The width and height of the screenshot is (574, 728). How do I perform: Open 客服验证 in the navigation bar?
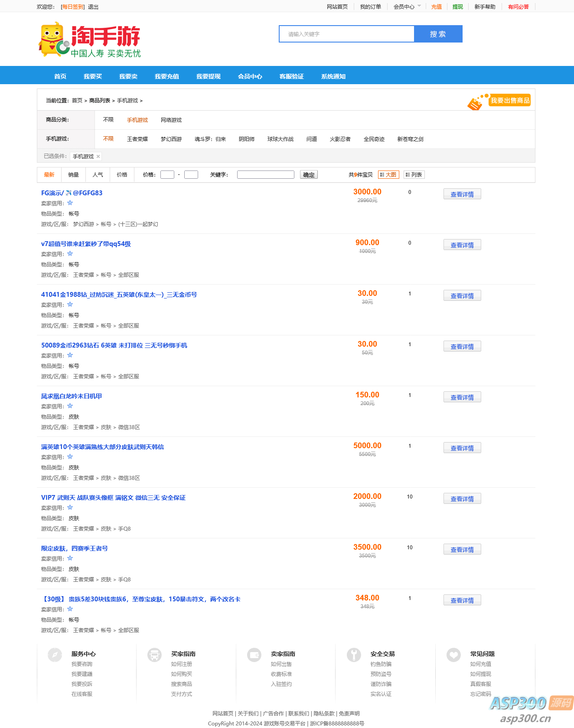[x=292, y=76]
